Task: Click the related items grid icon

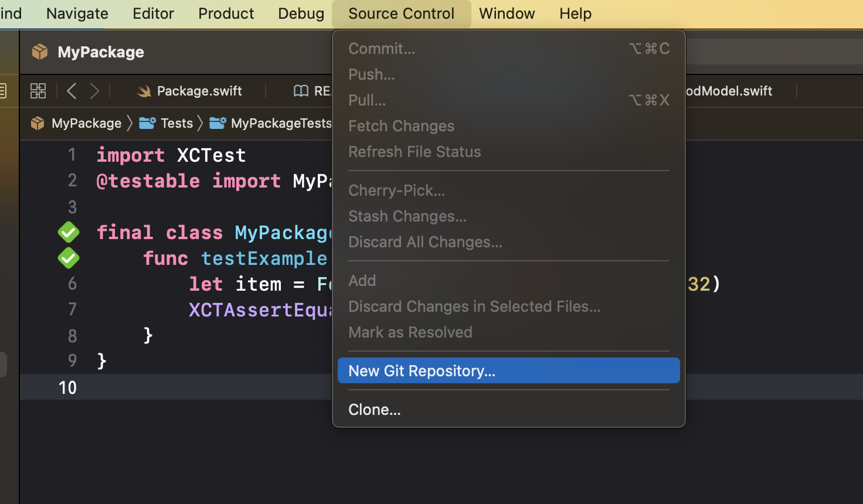Action: [x=38, y=91]
